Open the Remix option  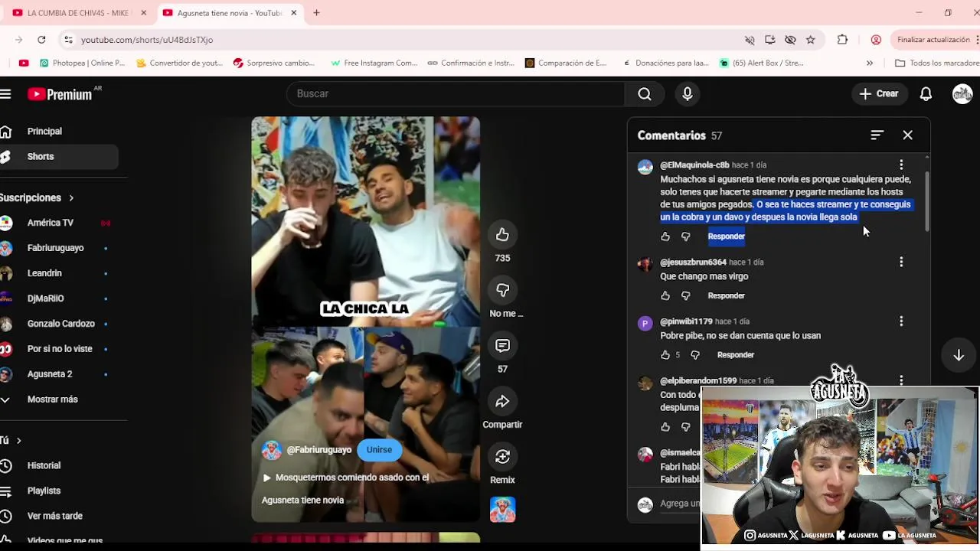[x=502, y=457]
